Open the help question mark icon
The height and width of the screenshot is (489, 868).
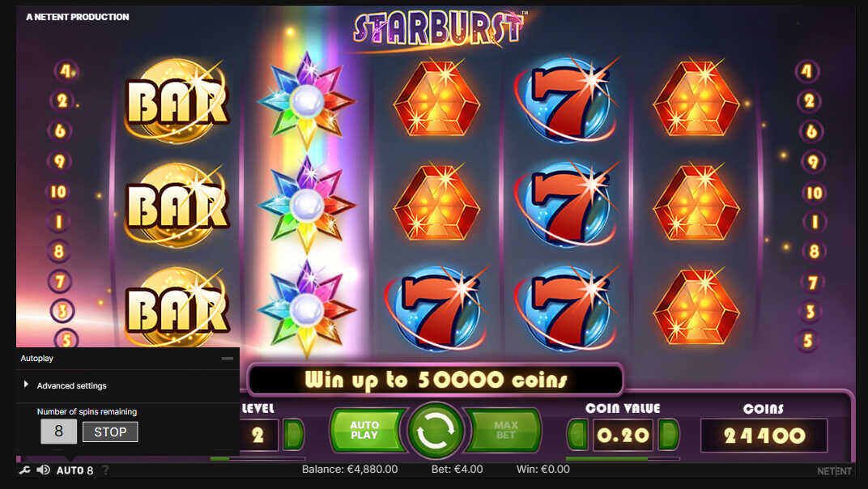(105, 470)
